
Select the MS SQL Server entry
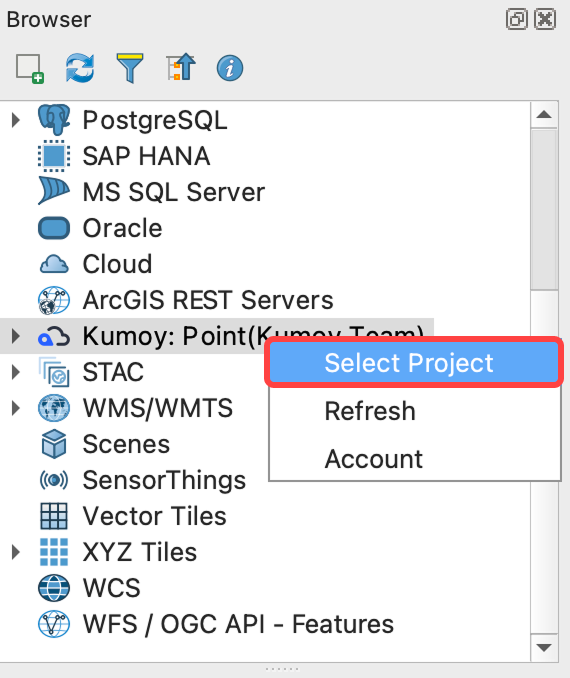pos(173,192)
